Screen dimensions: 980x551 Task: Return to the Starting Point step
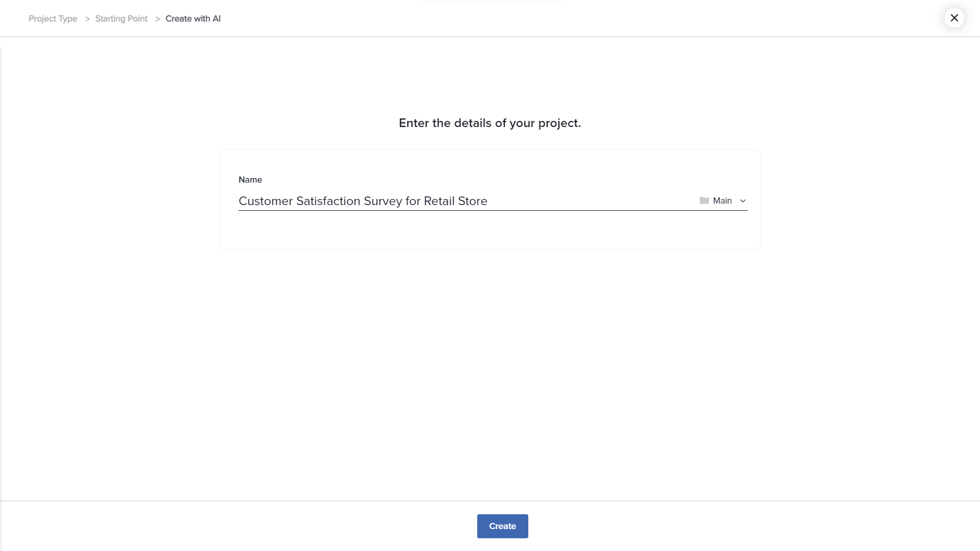click(x=121, y=19)
